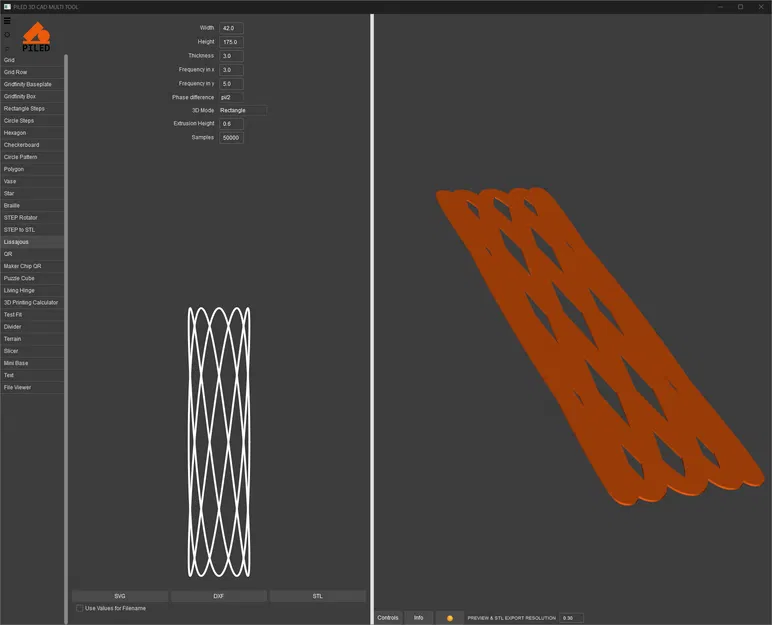Open the Polygon tool
Viewport: 772px width, 625px height.
(32, 169)
